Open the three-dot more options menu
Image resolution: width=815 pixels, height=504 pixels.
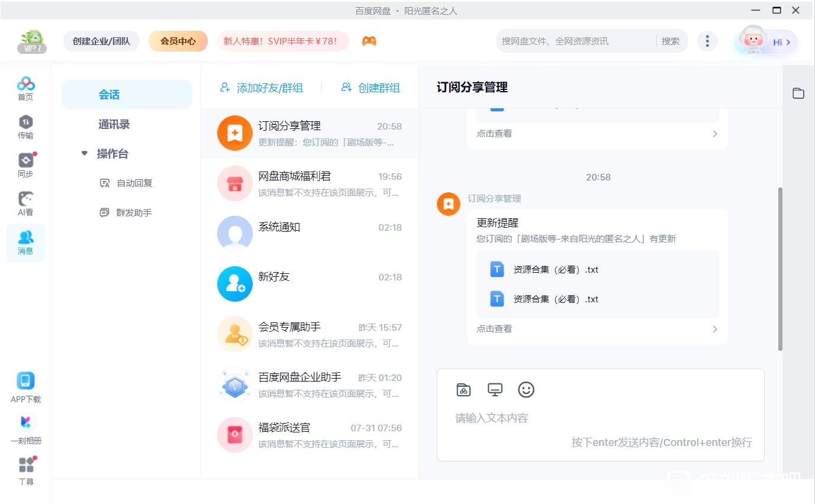click(x=707, y=41)
